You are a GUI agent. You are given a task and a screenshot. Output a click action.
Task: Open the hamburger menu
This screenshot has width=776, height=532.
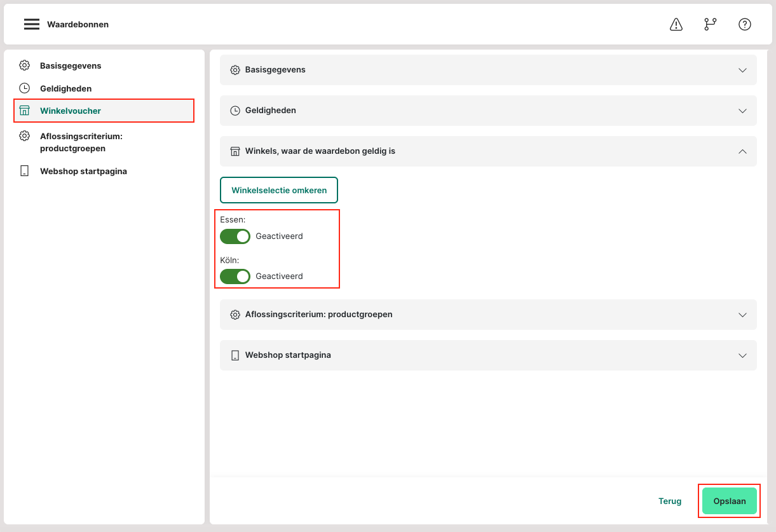coord(32,24)
